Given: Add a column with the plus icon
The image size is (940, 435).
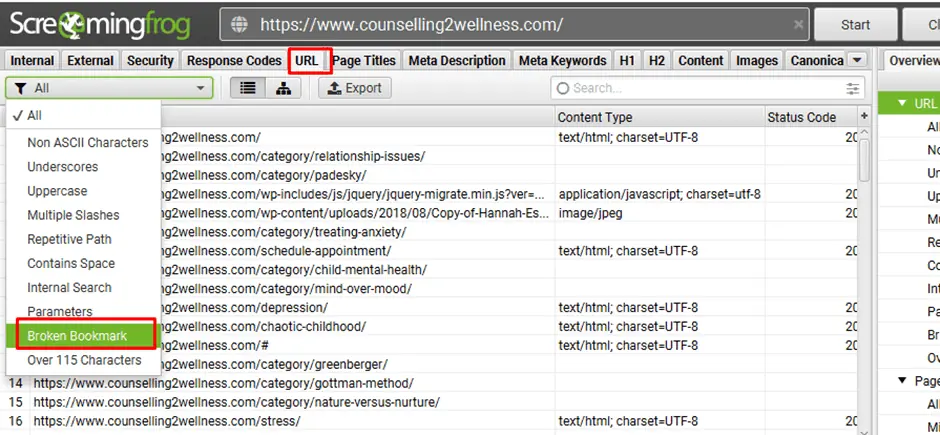Looking at the screenshot, I should [864, 116].
